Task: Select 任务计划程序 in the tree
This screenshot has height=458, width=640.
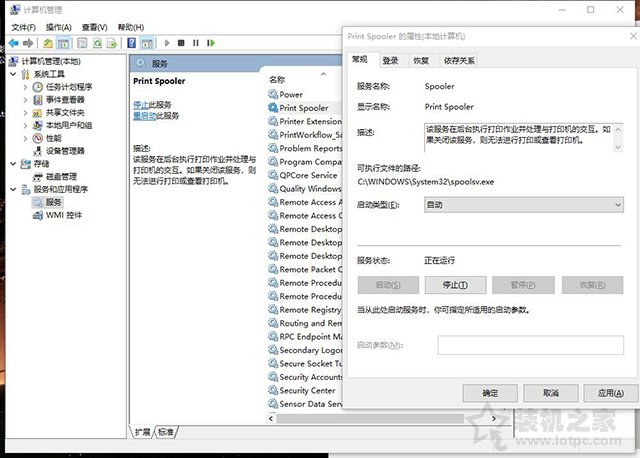Action: 69,87
